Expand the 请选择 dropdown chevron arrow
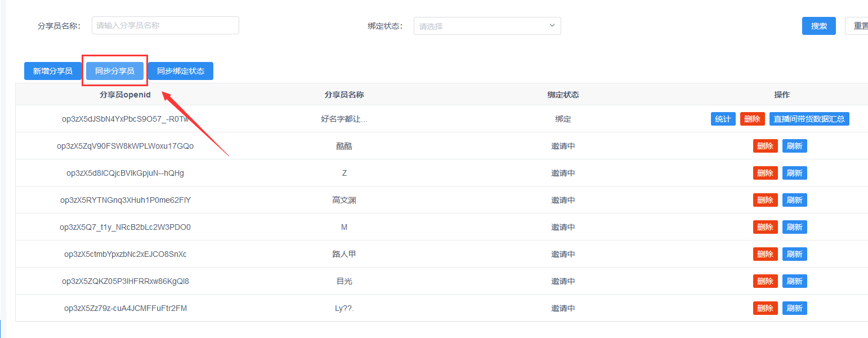Image resolution: width=868 pixels, height=338 pixels. coord(552,25)
